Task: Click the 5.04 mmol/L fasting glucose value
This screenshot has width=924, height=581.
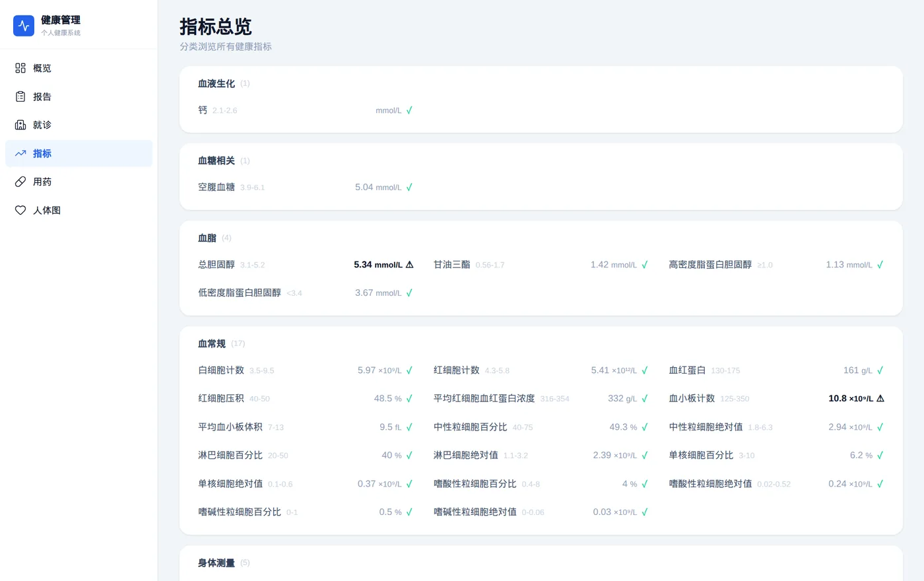Action: pos(378,188)
